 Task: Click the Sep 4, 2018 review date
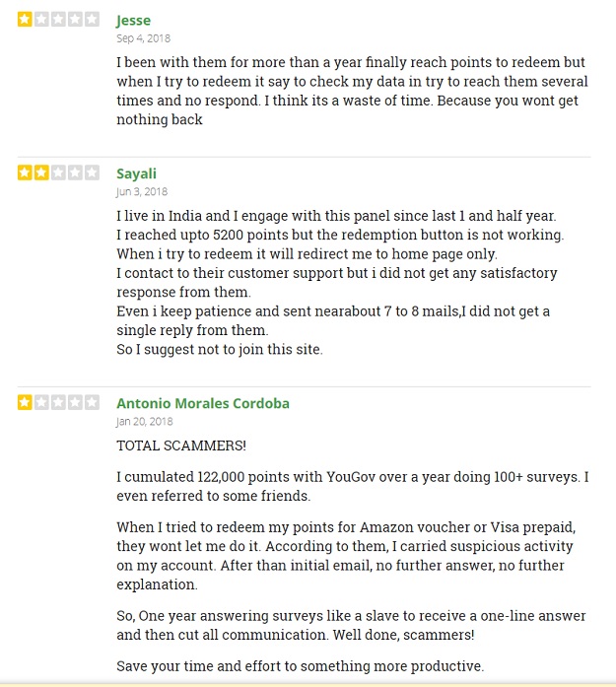coord(143,38)
